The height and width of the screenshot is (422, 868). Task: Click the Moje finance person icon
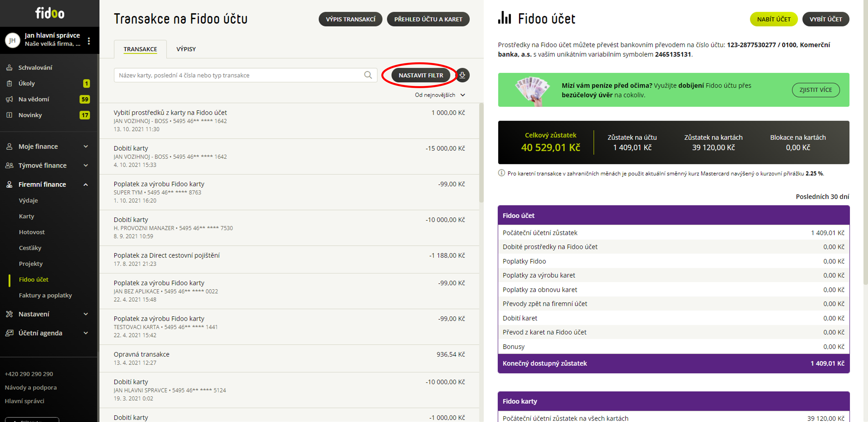9,146
